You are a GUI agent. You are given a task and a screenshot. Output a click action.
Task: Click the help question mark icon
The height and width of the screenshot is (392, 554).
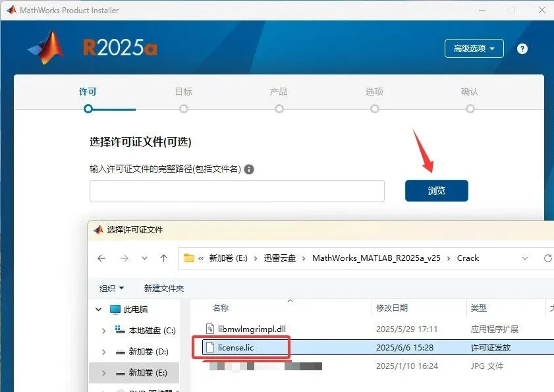pos(522,49)
